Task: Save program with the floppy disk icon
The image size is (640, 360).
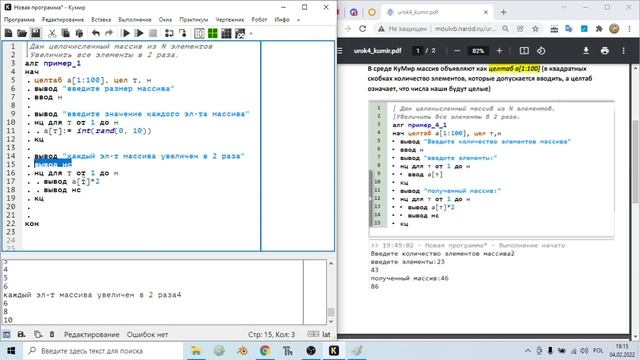Action: 36,33
